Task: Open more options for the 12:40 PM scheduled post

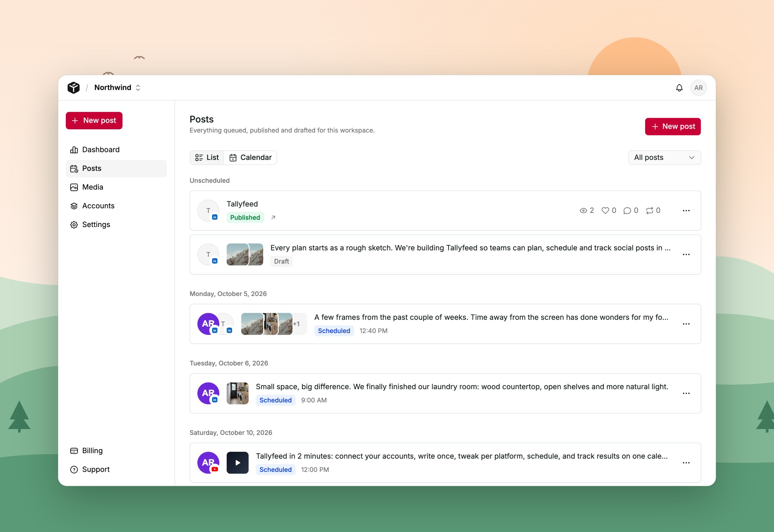Action: [686, 324]
